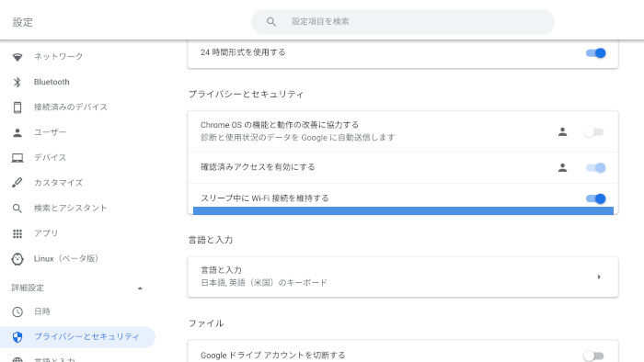Click owner icon beside verified access row
Screen dimensions: 644x362
pos(563,167)
